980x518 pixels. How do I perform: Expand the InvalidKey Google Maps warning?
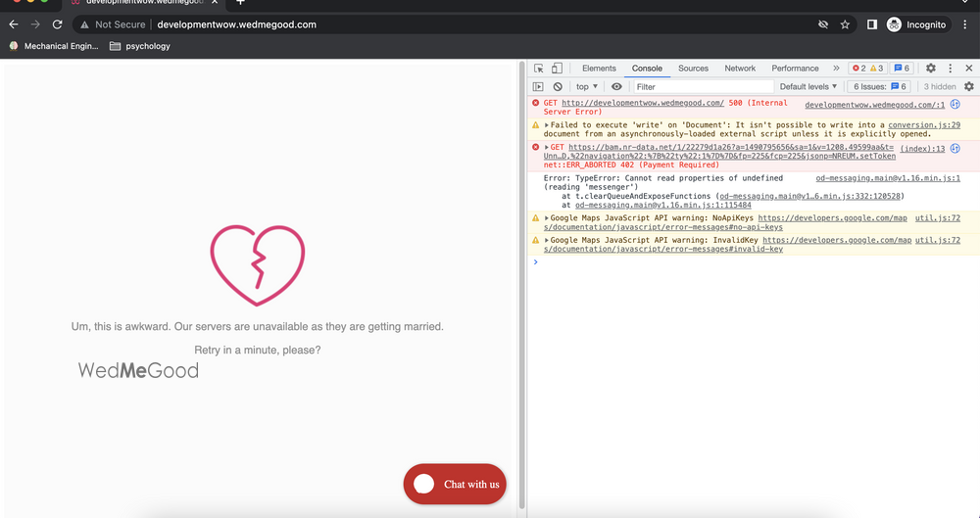[547, 241]
